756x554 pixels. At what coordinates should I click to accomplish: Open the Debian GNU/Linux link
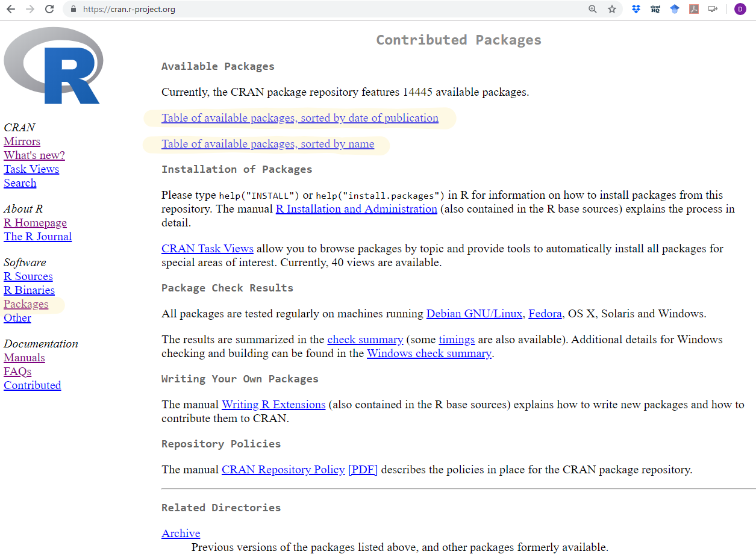[x=475, y=314]
